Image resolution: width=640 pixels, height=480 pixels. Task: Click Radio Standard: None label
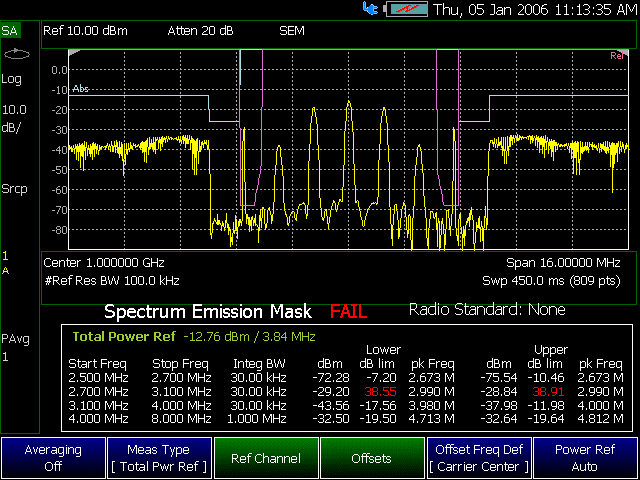coord(487,310)
